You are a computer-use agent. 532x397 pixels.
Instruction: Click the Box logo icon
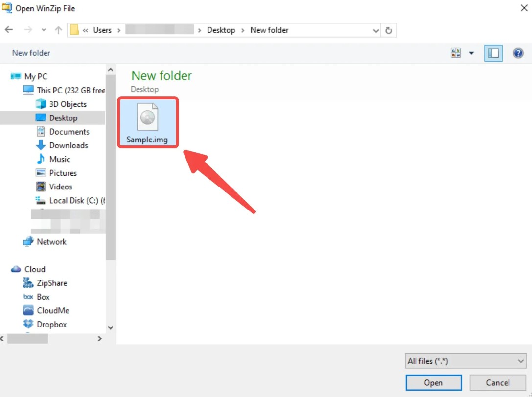point(28,297)
